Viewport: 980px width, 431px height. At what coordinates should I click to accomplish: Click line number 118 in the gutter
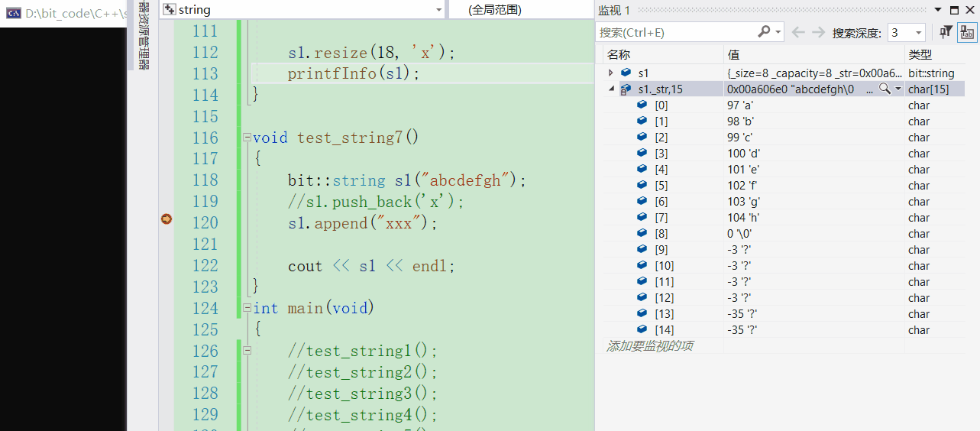pyautogui.click(x=205, y=180)
